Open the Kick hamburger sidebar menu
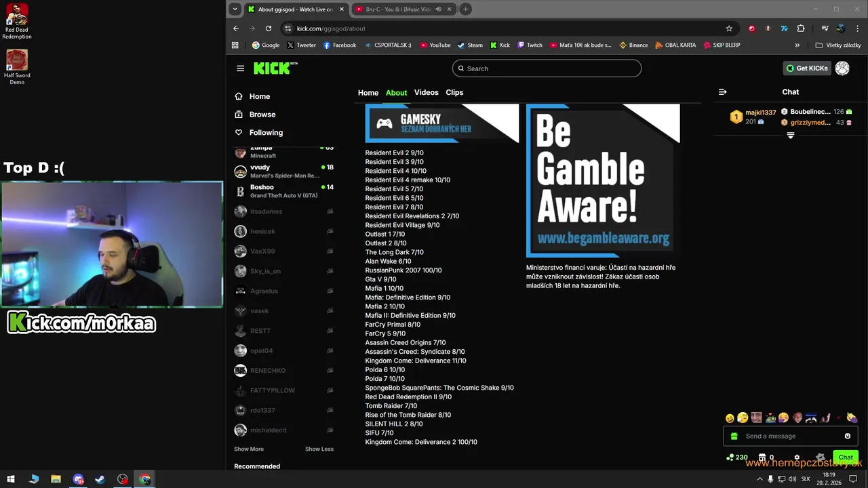This screenshot has width=868, height=488. [x=240, y=68]
